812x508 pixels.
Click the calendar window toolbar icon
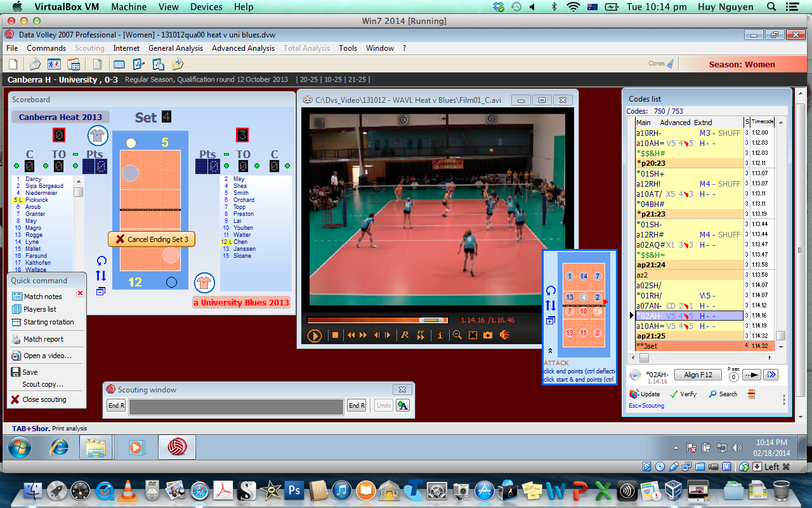tap(74, 64)
